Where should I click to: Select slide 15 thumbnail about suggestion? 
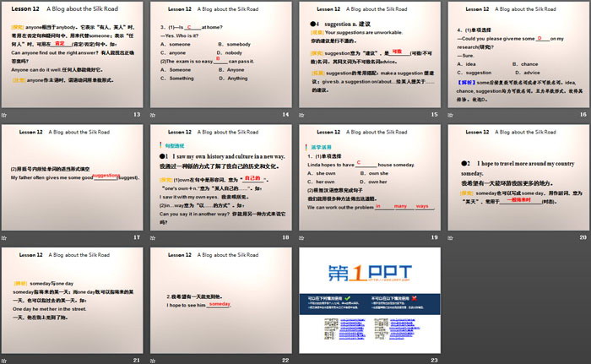point(370,55)
